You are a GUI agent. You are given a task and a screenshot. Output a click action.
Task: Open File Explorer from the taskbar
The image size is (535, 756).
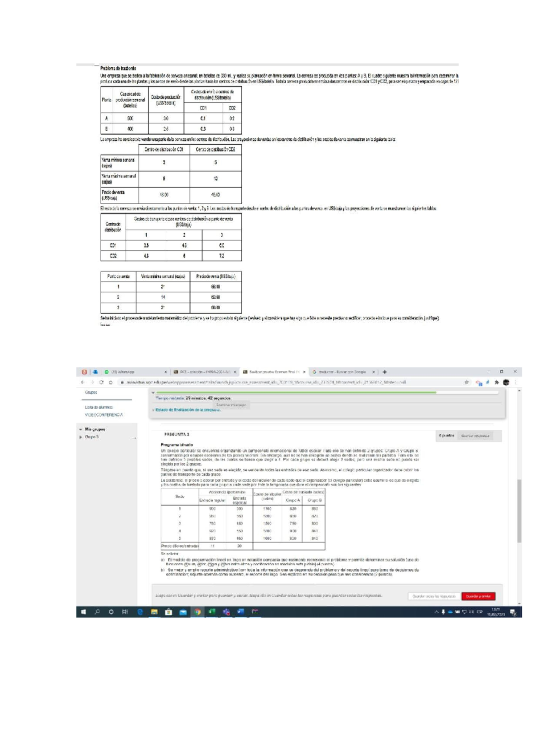154,612
